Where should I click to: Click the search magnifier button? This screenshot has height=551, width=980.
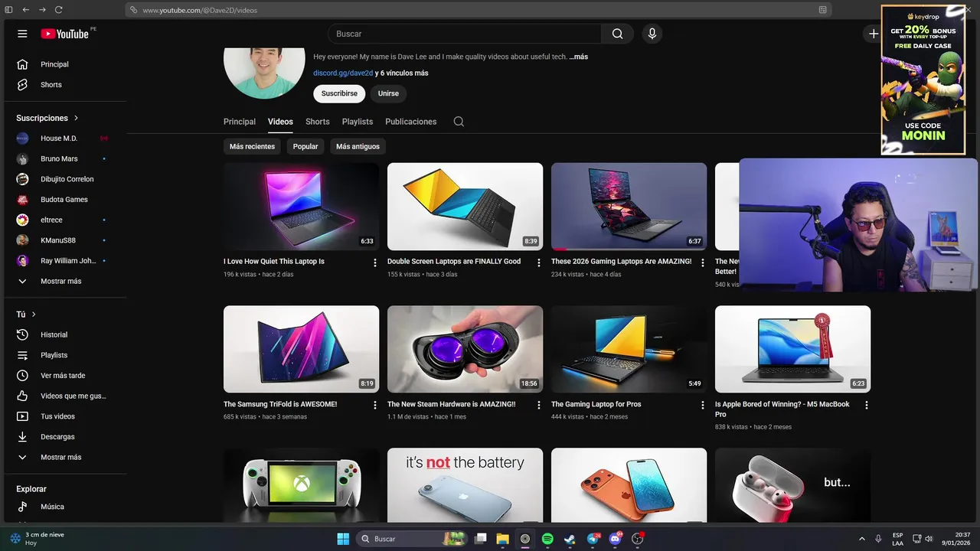(617, 34)
